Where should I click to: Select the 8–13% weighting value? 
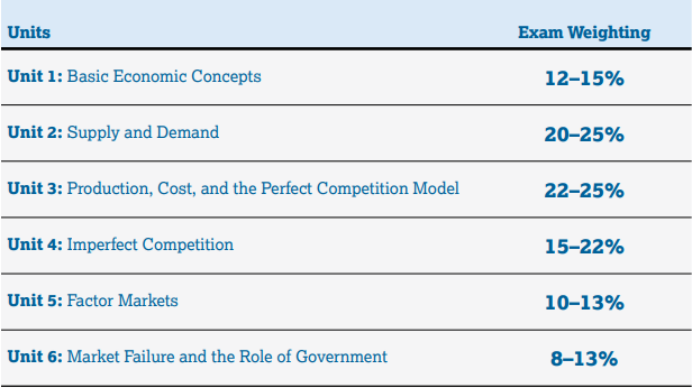[584, 359]
